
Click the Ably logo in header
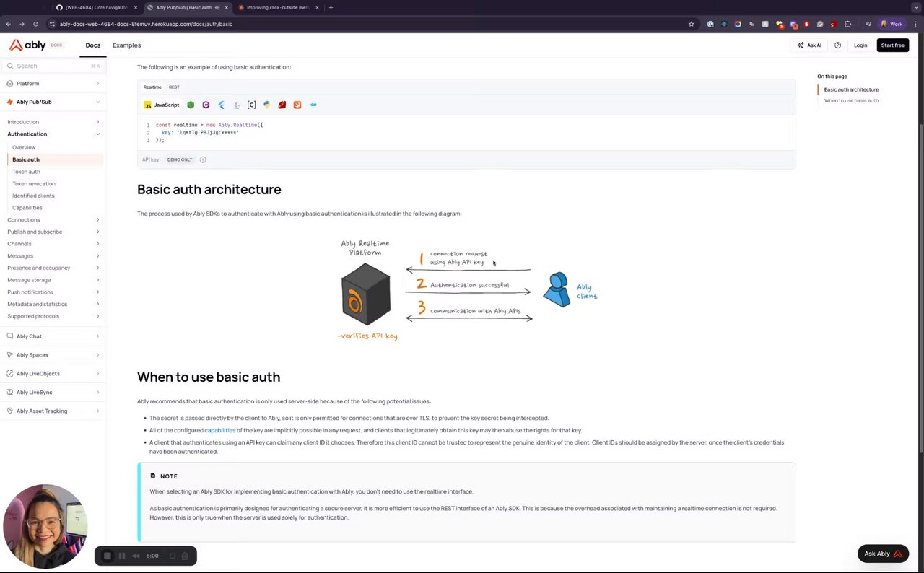tap(27, 45)
